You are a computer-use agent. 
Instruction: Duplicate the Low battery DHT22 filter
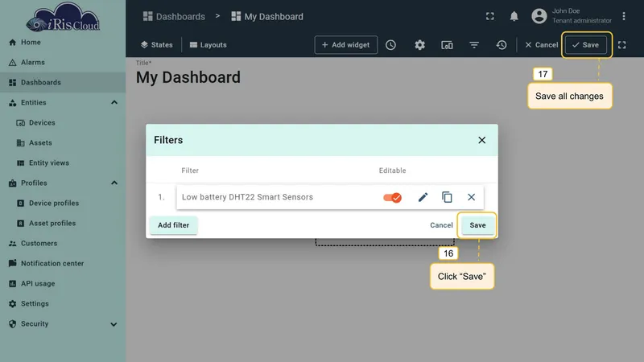pyautogui.click(x=447, y=197)
